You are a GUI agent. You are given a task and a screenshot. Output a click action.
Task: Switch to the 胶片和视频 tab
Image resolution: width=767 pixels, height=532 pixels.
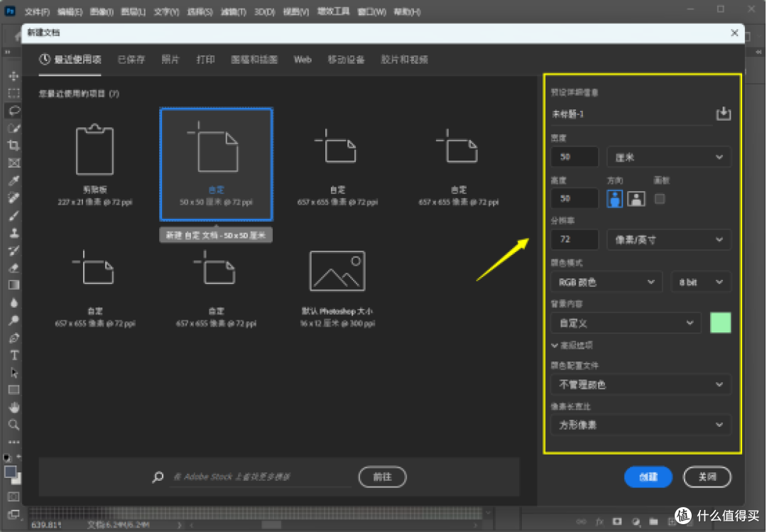click(404, 60)
